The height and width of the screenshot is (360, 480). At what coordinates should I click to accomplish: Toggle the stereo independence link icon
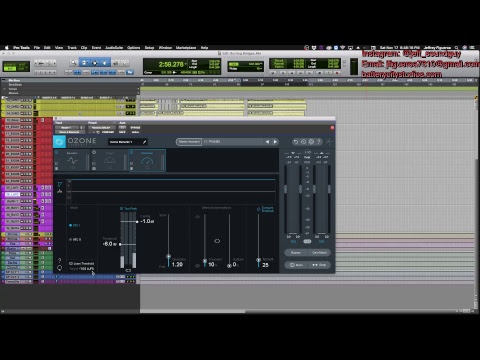pyautogui.click(x=217, y=241)
